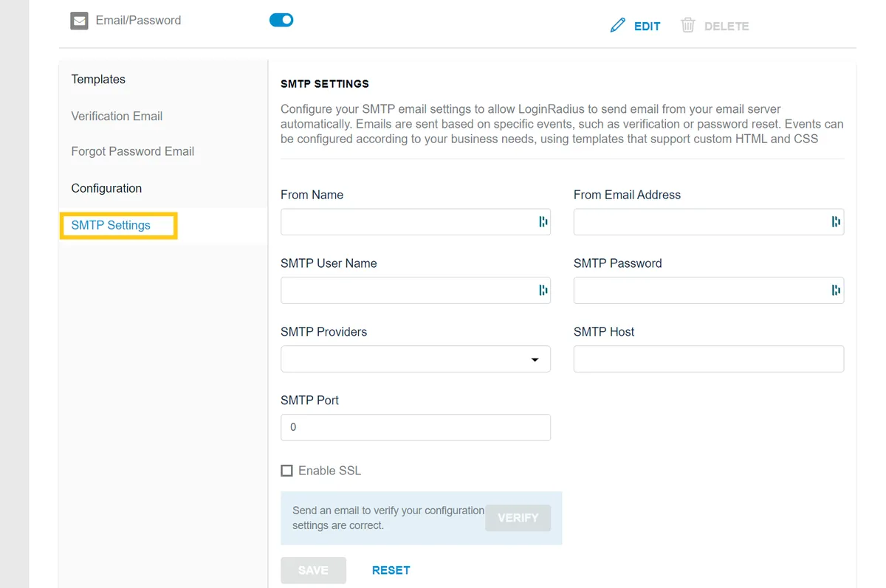Click the SAVE button

[313, 570]
